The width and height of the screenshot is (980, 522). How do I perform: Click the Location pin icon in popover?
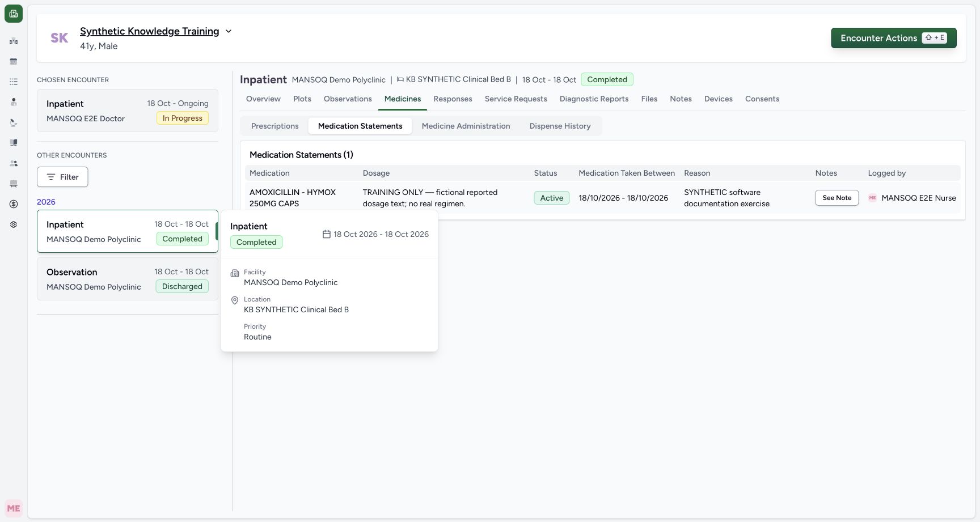(x=235, y=300)
